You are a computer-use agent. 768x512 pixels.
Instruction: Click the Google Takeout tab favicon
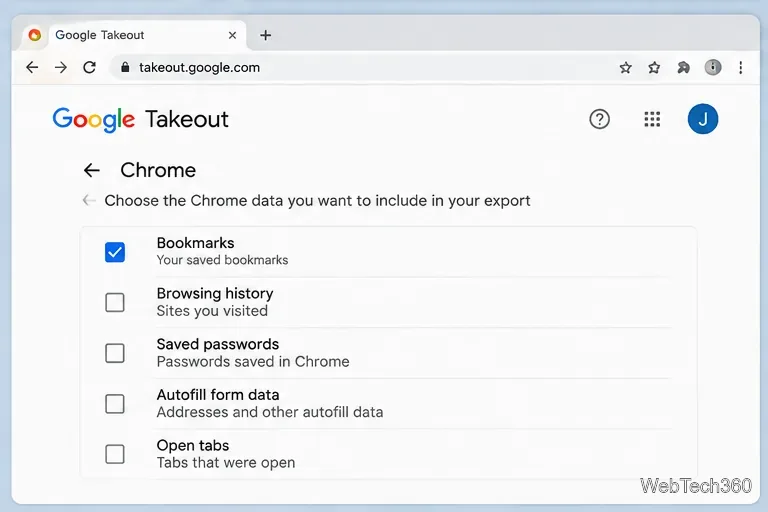point(35,35)
